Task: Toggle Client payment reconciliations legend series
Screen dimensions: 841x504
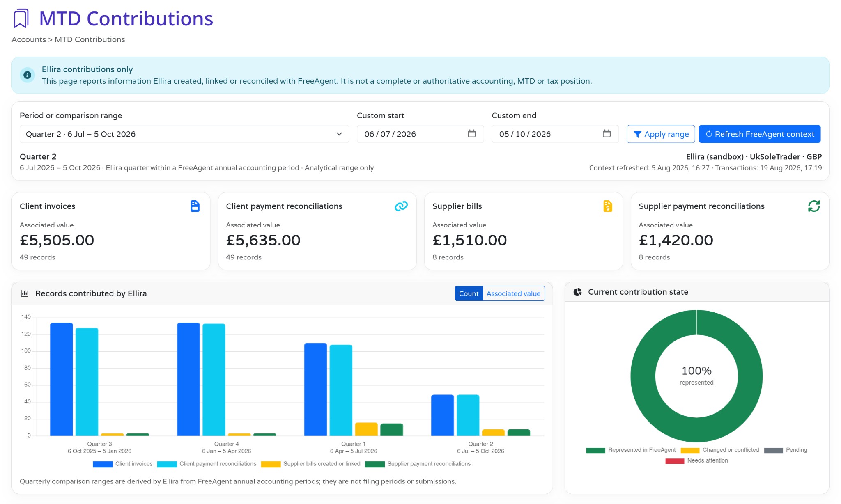Action: point(207,464)
